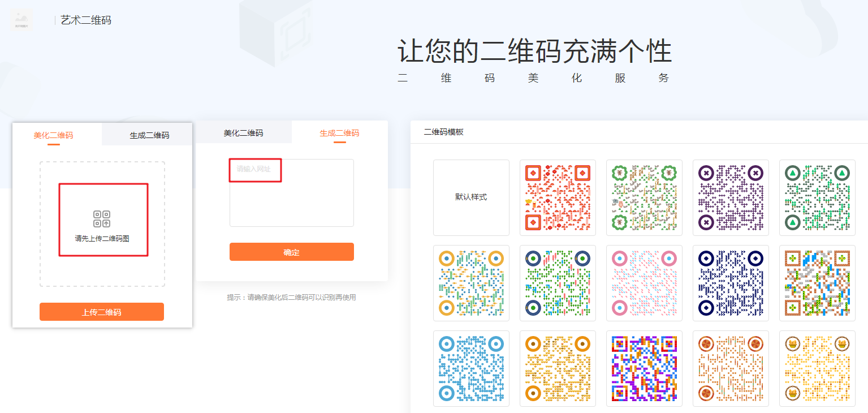The width and height of the screenshot is (868, 413).
Task: Click the site logo beside 艺术二维码
Action: [x=21, y=20]
